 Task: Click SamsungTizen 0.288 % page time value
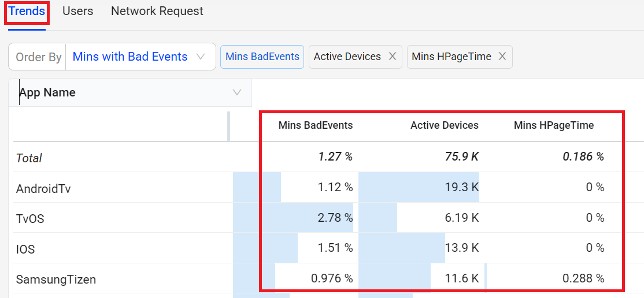(x=583, y=278)
